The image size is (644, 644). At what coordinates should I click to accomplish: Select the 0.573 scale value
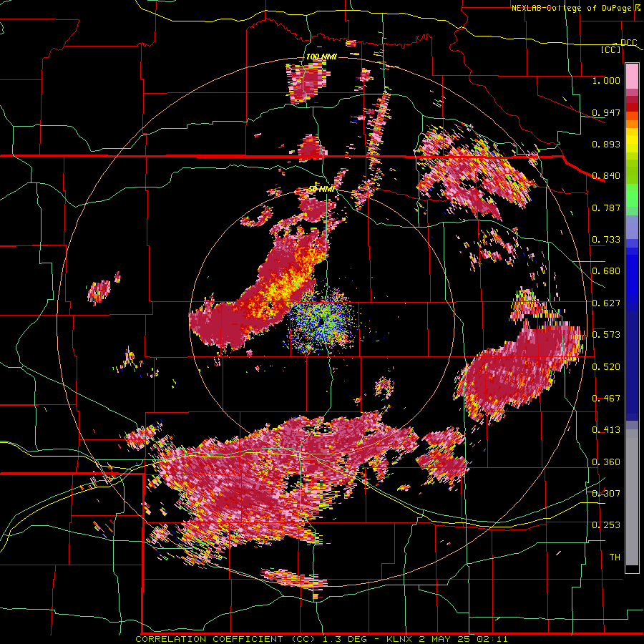[x=606, y=335]
